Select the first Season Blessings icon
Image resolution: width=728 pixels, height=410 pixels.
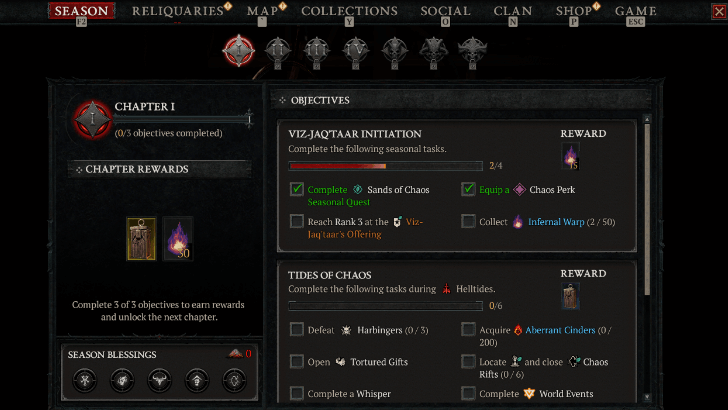coord(88,380)
